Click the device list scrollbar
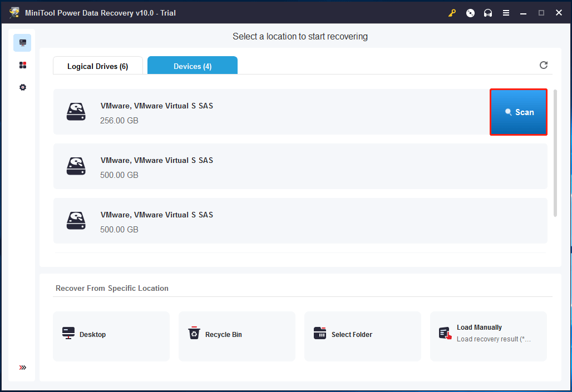The image size is (572, 392). tap(555, 153)
